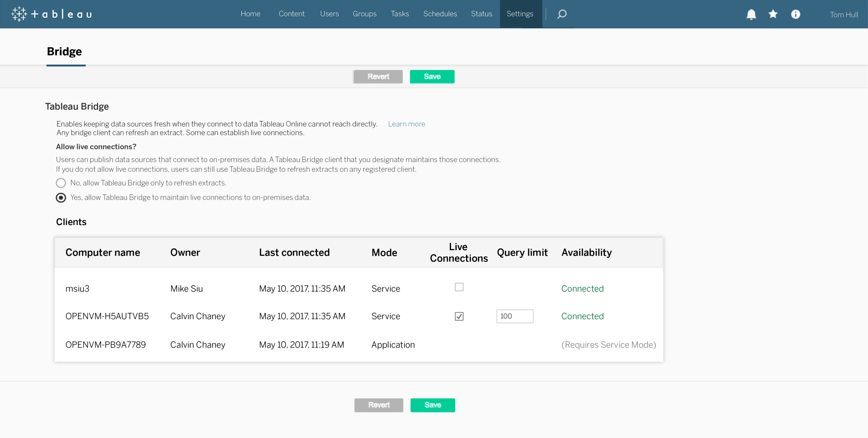Uncheck live connections for OPENVM-H5AUTVB5

pos(459,316)
